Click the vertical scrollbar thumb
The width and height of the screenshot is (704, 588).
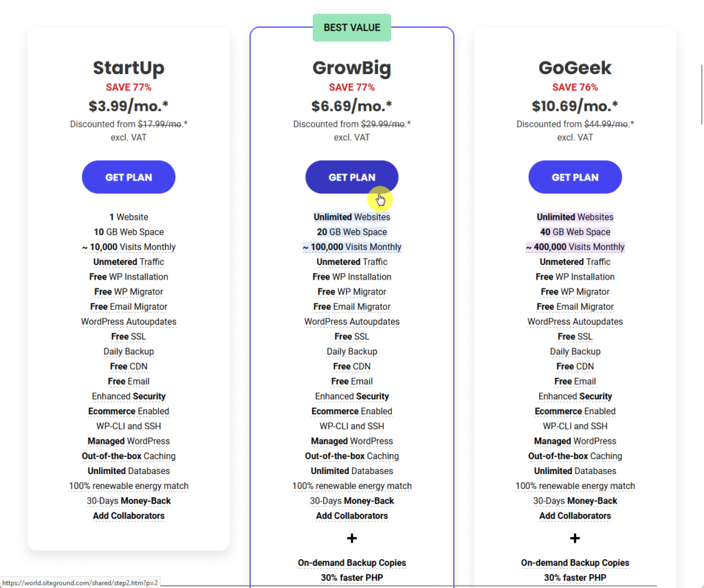[702, 94]
